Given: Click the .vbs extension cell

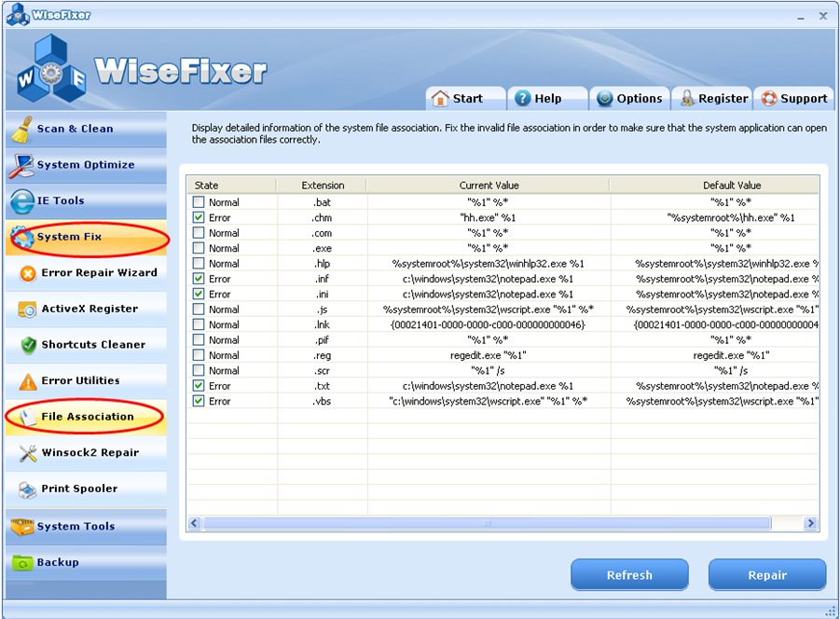Looking at the screenshot, I should [322, 401].
